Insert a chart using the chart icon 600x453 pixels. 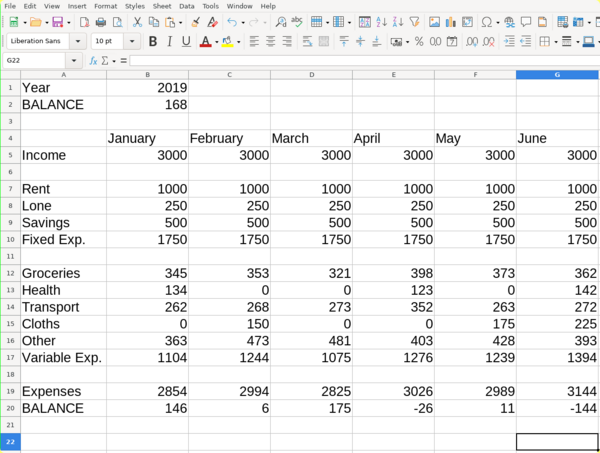point(450,22)
